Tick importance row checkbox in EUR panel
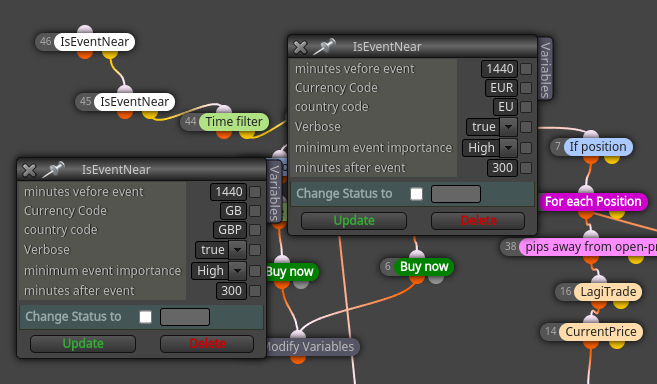This screenshot has width=657, height=384. point(526,148)
